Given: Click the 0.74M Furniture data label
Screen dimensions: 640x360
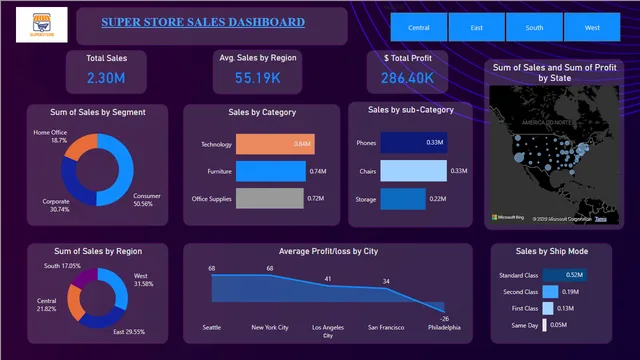Looking at the screenshot, I should tap(318, 171).
